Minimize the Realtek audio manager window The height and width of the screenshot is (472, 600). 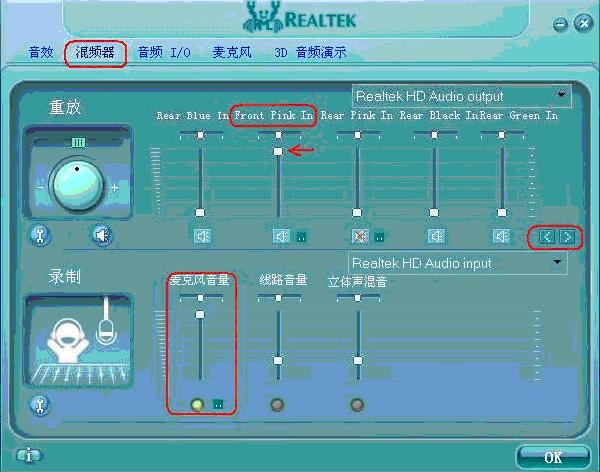[x=560, y=24]
